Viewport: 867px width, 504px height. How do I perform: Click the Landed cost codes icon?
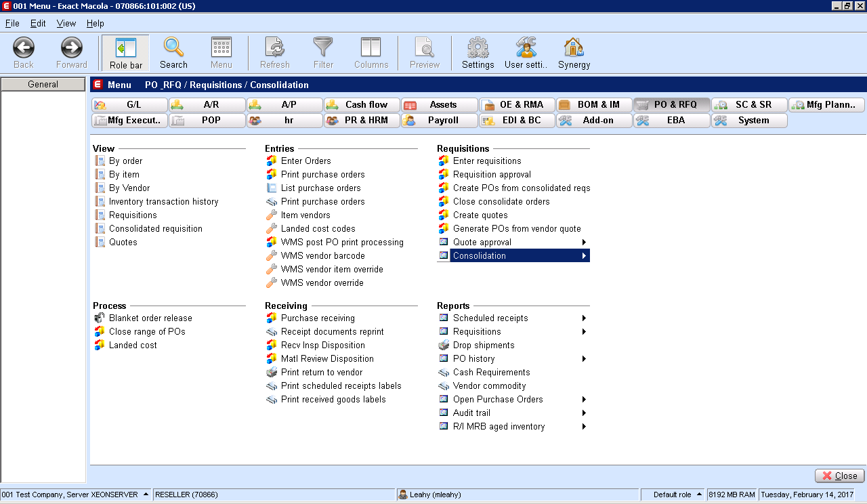272,228
